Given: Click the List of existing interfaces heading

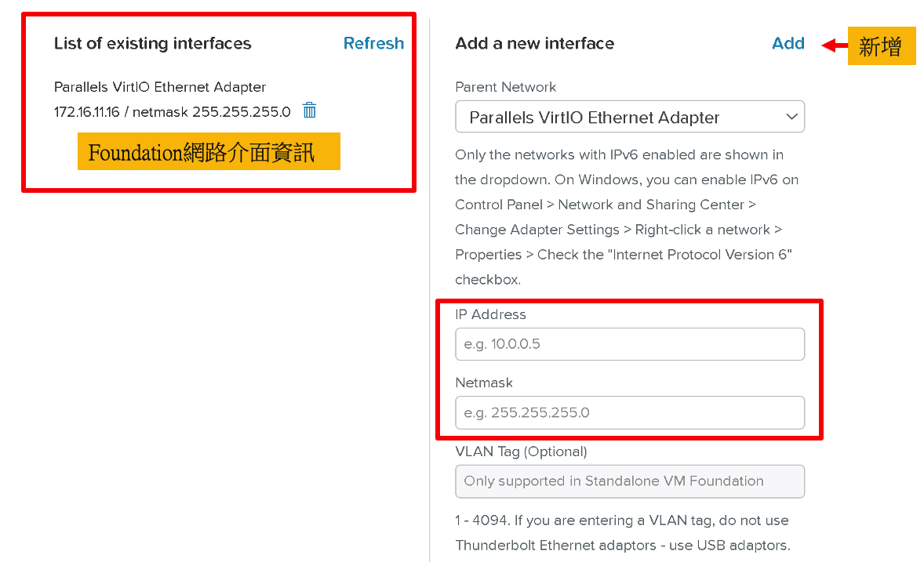Looking at the screenshot, I should click(x=153, y=43).
